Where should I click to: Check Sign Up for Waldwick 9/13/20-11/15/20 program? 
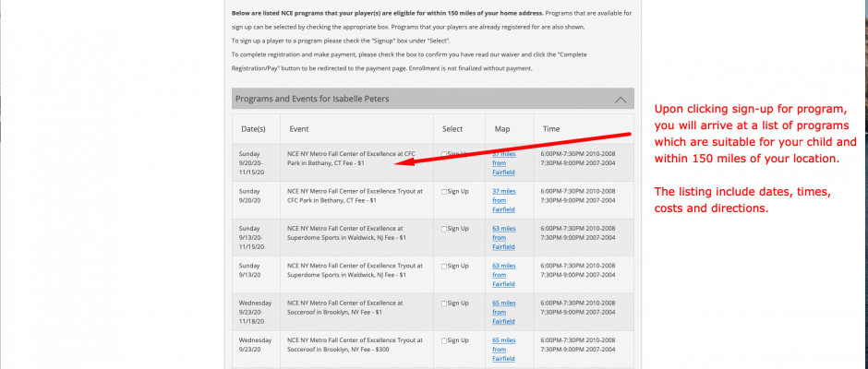pyautogui.click(x=444, y=229)
